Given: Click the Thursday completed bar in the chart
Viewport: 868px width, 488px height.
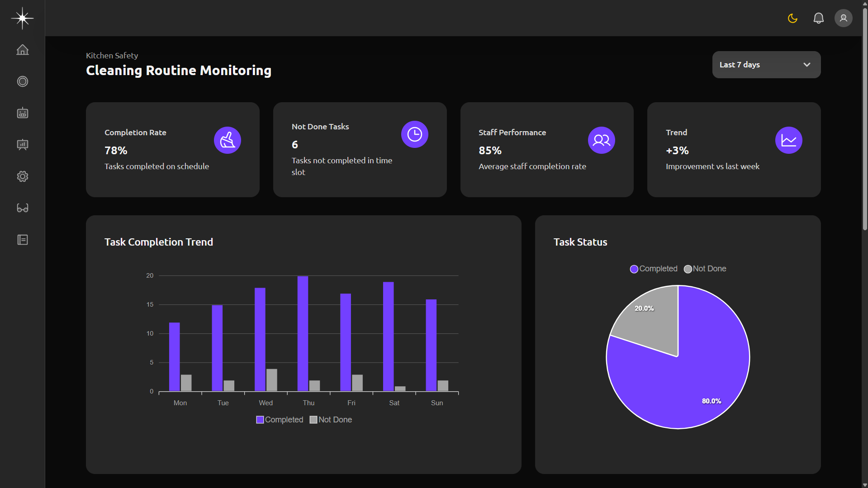Looking at the screenshot, I should pyautogui.click(x=303, y=334).
